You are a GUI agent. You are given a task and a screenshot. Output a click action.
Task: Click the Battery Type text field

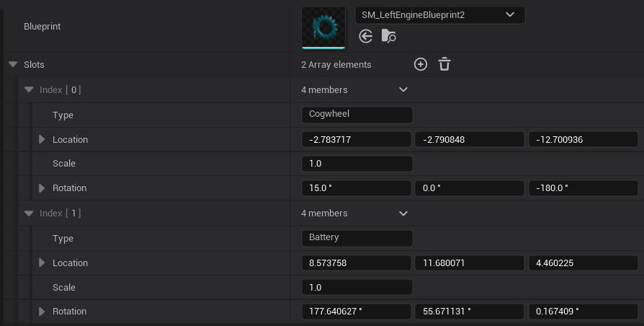click(357, 238)
